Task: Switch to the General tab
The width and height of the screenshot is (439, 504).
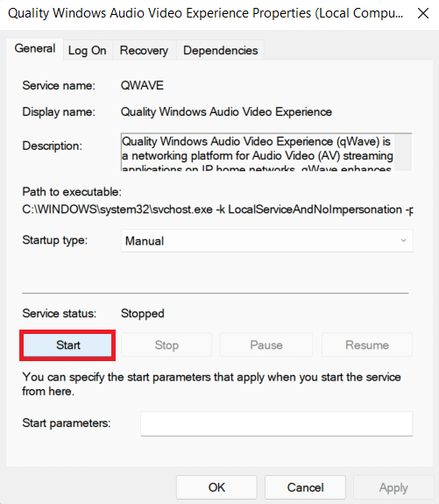Action: [x=35, y=48]
